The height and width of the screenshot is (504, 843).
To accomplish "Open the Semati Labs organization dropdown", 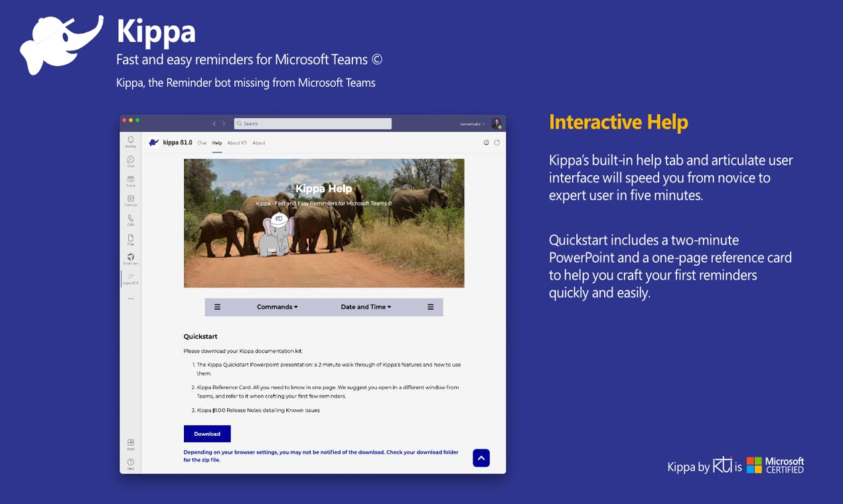I will [x=473, y=124].
